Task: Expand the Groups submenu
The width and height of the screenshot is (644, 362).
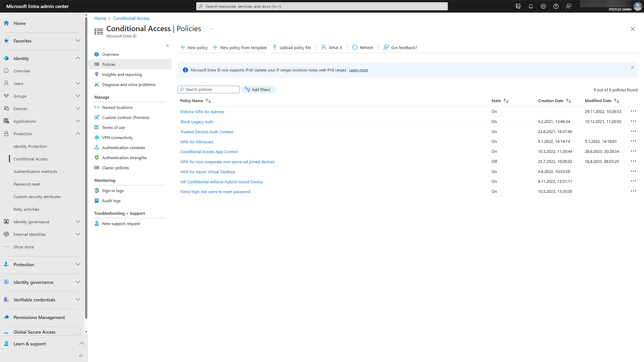Action: pyautogui.click(x=78, y=96)
